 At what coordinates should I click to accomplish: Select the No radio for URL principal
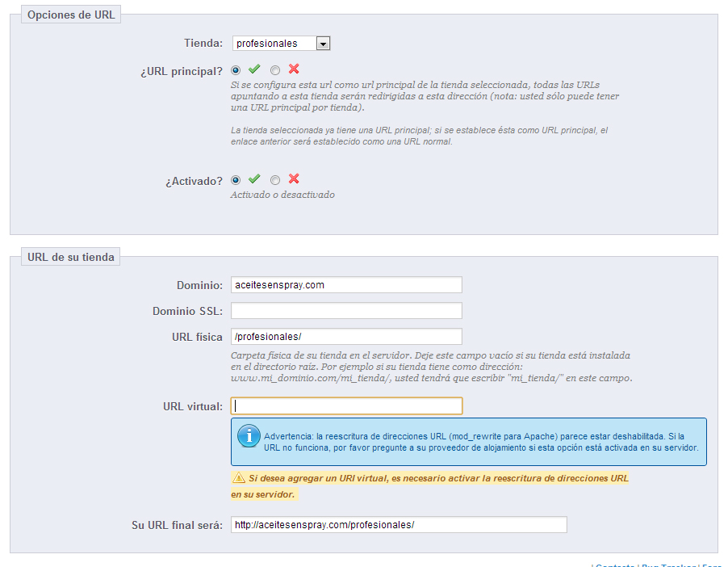tap(275, 70)
